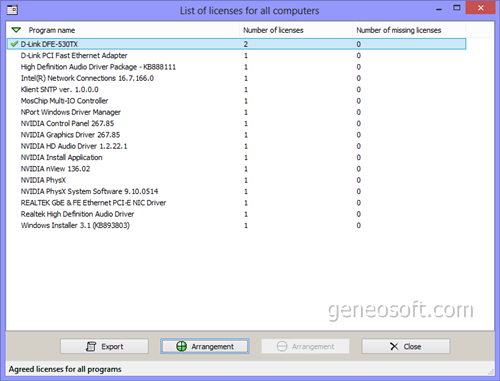The image size is (500, 381).
Task: Minimize the licenses window
Action: click(x=439, y=8)
